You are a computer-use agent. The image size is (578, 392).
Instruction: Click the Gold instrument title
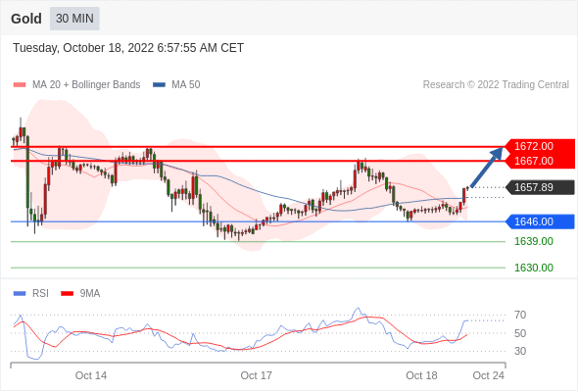[26, 19]
